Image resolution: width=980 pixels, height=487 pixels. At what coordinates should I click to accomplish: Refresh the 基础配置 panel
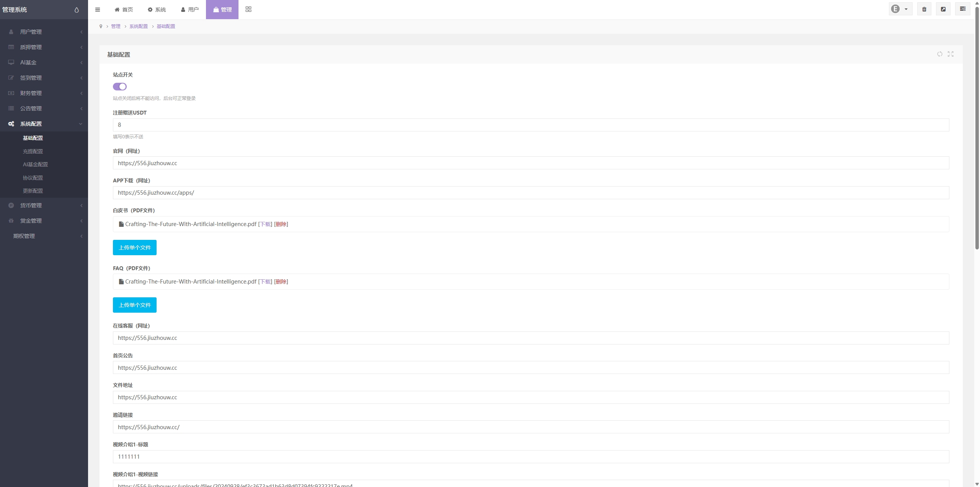click(939, 54)
